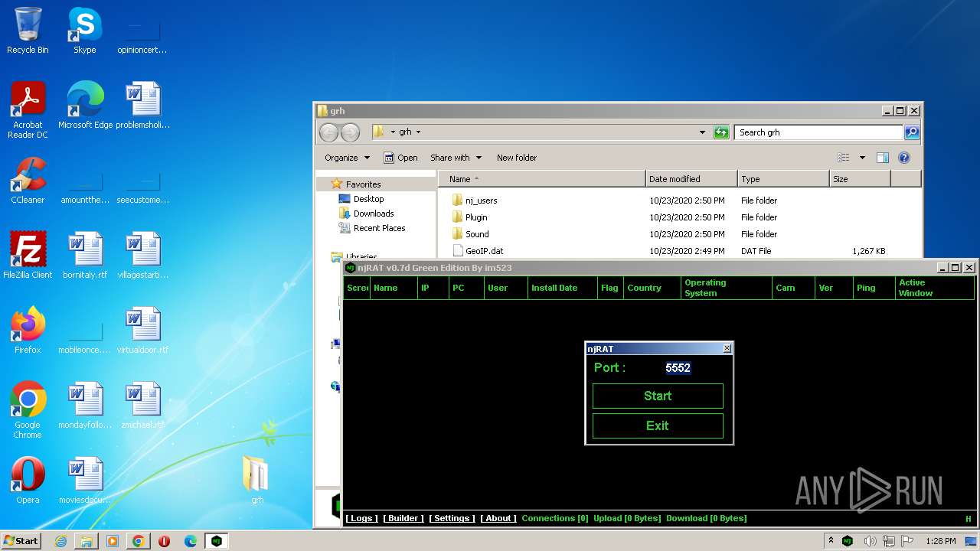Click Exit in the njRAT port dialog
Screen dimensions: 980x551
658,425
